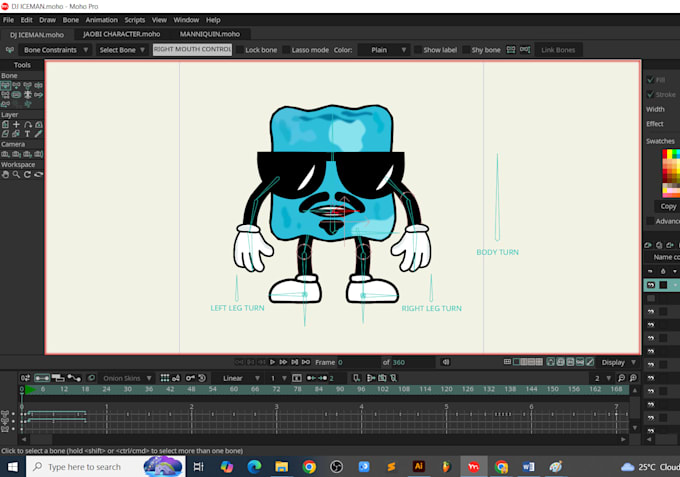
Task: Switch timeline to Sequencer view icon
Action: (58, 378)
